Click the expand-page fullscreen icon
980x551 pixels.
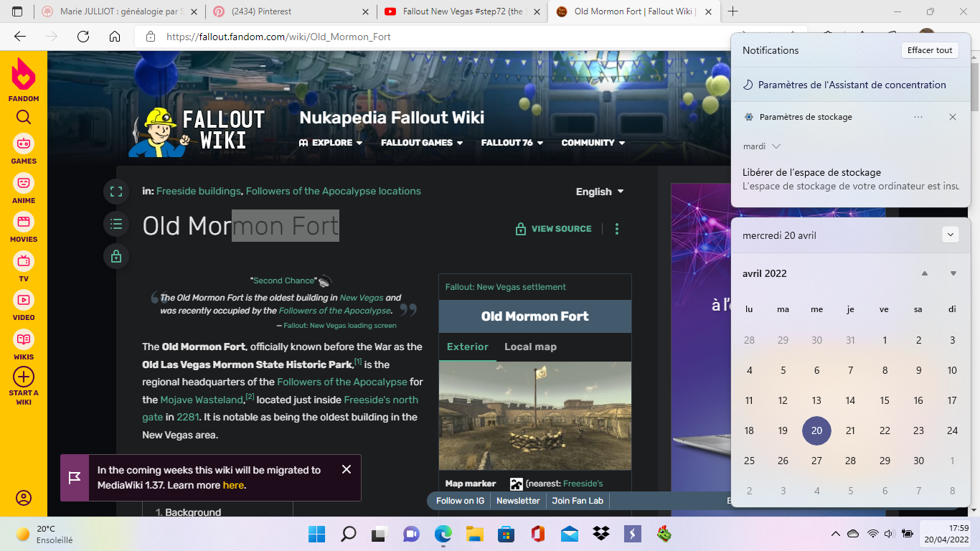tap(116, 192)
